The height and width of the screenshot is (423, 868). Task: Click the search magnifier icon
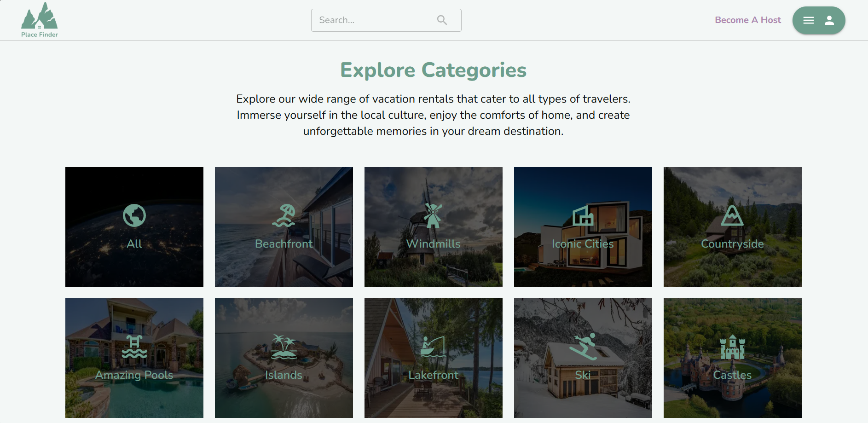[442, 20]
